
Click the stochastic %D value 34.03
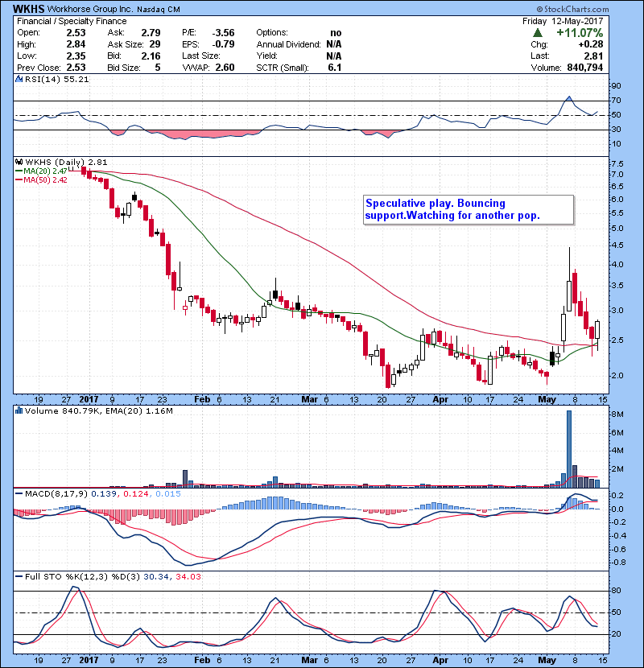(x=188, y=577)
